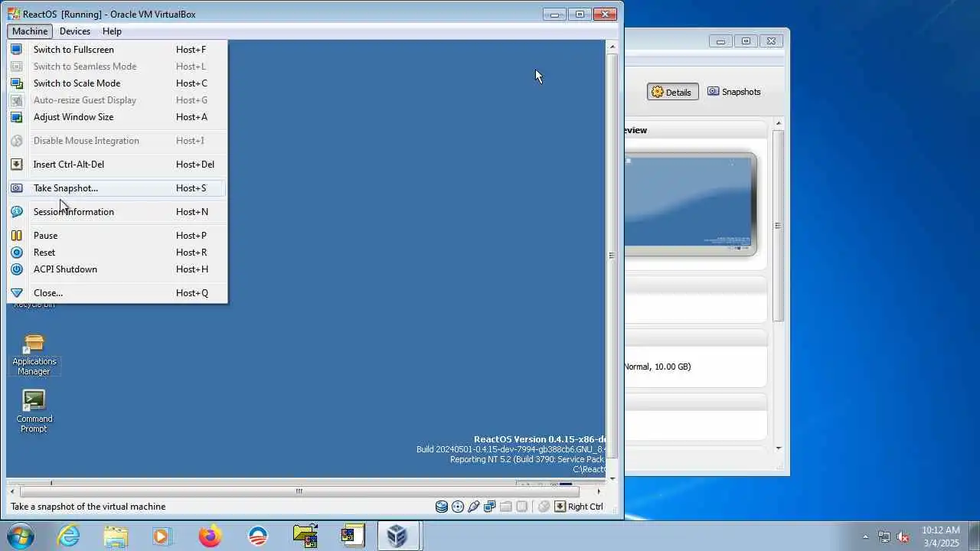The image size is (980, 551).
Task: Click the optical disc indicator in status bar
Action: [458, 507]
